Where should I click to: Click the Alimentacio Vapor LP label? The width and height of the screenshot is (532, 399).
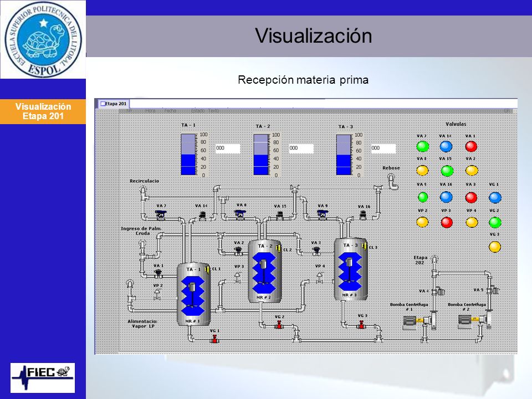(142, 324)
